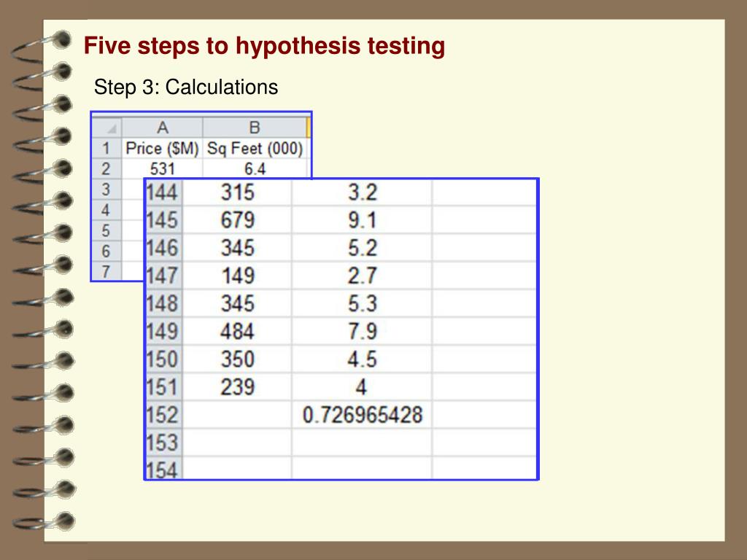Click price cell 484
Image resolution: width=747 pixels, height=560 pixels.
tap(237, 331)
